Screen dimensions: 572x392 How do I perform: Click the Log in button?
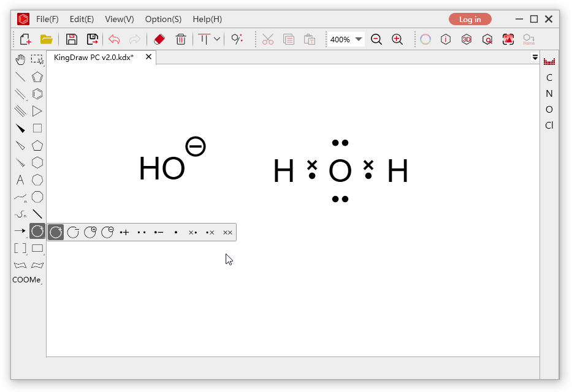point(470,20)
